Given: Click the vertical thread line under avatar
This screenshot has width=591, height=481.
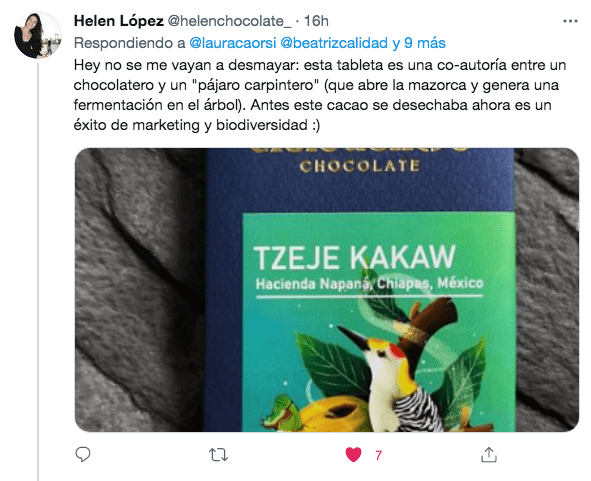Looking at the screenshot, I should (x=38, y=272).
